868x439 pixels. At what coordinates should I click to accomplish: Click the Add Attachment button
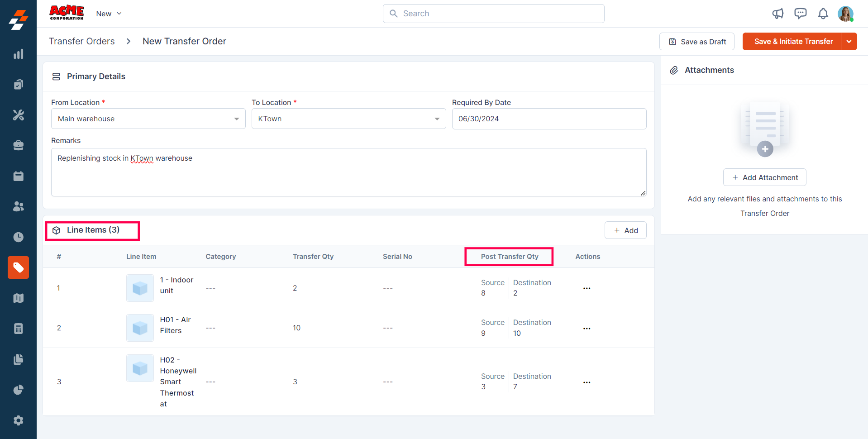(764, 177)
